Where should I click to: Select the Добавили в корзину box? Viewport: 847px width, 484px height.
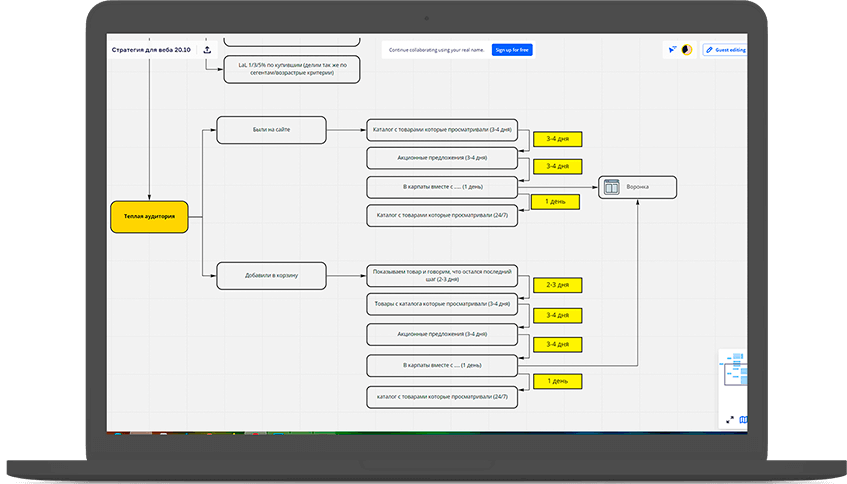pos(271,275)
